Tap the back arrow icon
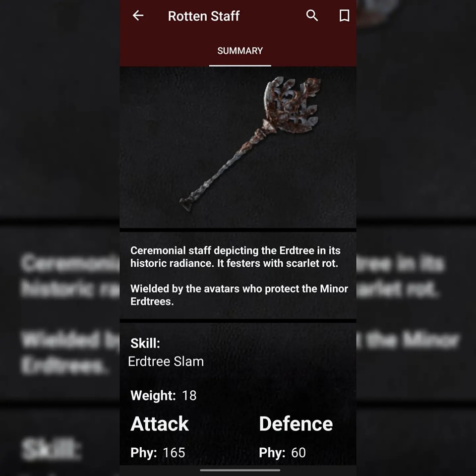The image size is (476, 476). tap(138, 15)
